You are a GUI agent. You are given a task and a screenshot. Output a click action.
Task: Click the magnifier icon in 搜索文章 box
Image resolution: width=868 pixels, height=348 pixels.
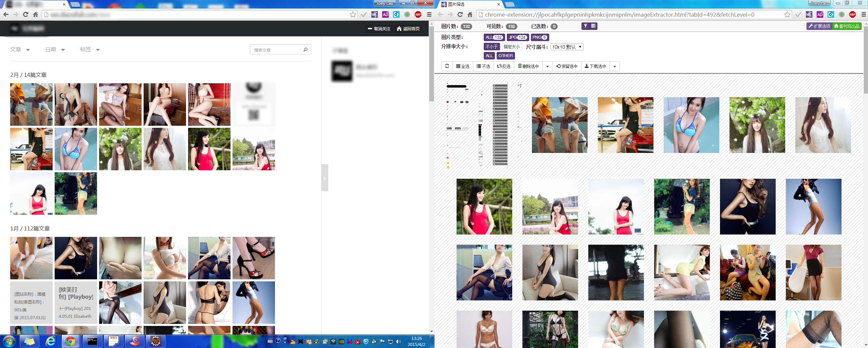[x=306, y=50]
